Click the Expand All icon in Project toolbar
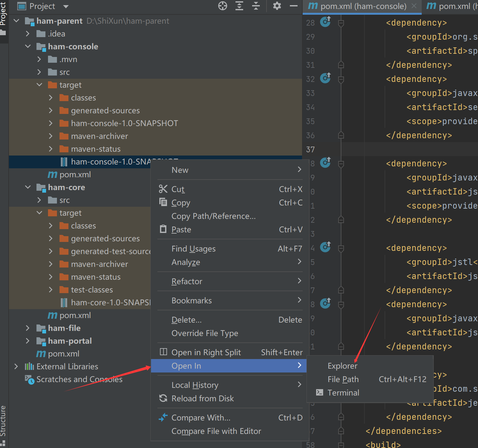 [x=239, y=6]
